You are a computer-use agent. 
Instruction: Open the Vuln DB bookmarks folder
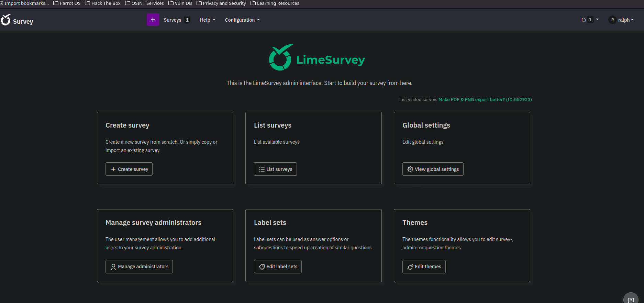(180, 3)
